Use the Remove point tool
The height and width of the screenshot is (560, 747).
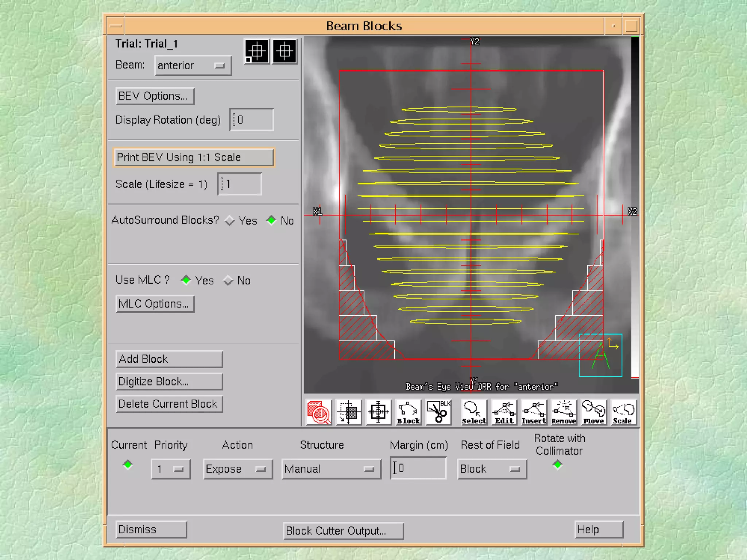pyautogui.click(x=564, y=412)
